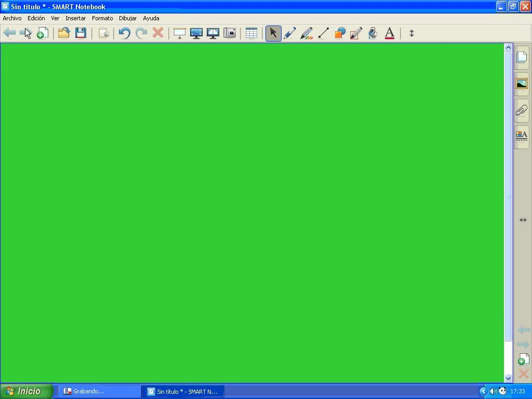Viewport: 532px width, 399px height.
Task: Go to previous page in sidebar bottom
Action: coord(524,330)
